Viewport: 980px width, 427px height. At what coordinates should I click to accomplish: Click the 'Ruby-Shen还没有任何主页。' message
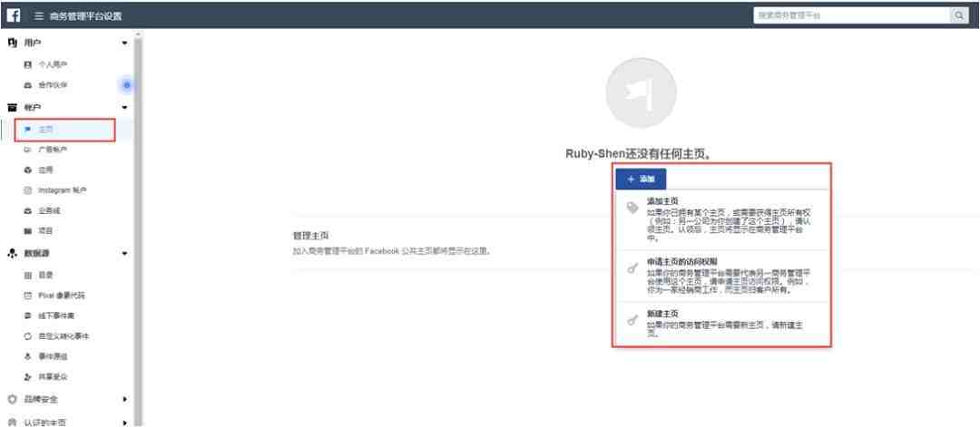pos(639,153)
